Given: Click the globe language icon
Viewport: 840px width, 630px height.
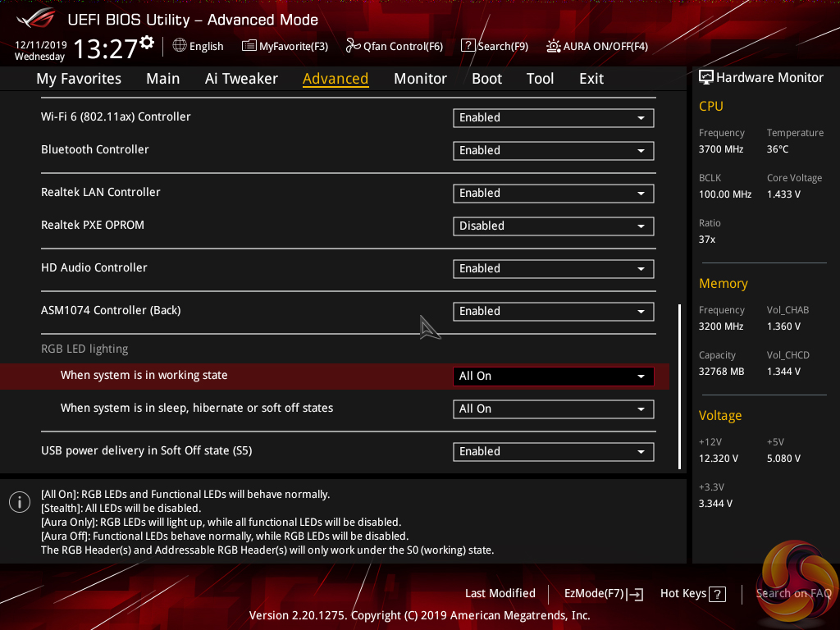Looking at the screenshot, I should pos(180,46).
